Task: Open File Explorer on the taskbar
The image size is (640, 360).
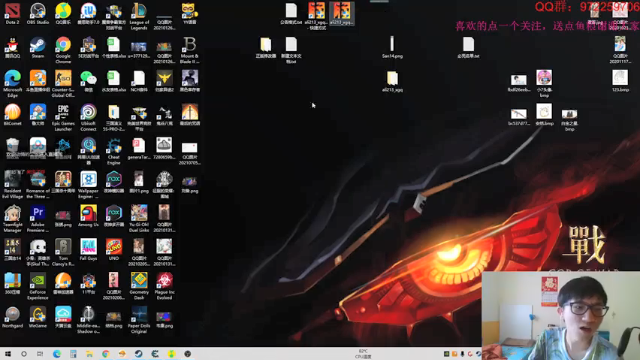Action: pos(89,353)
